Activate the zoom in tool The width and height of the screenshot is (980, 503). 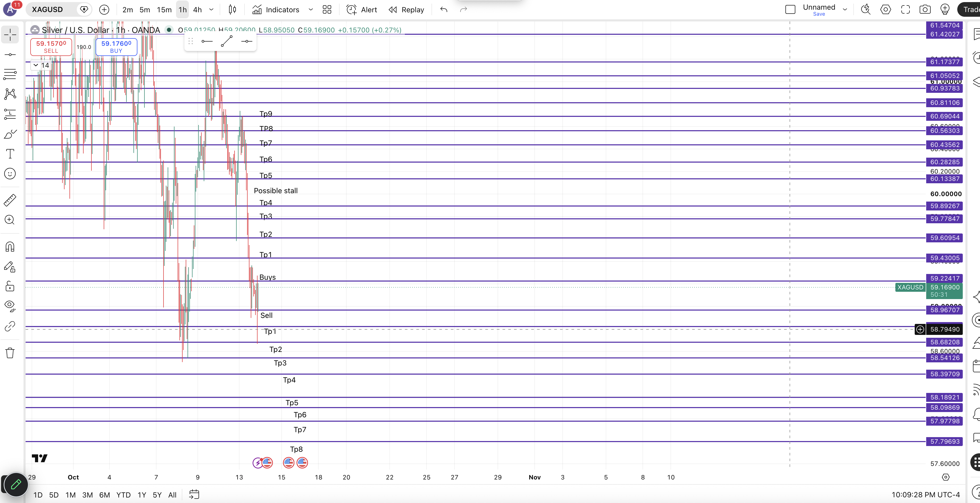[10, 220]
